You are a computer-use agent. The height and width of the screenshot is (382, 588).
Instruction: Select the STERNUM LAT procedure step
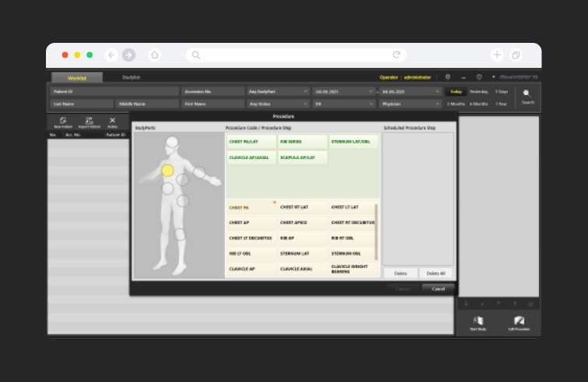tap(302, 253)
